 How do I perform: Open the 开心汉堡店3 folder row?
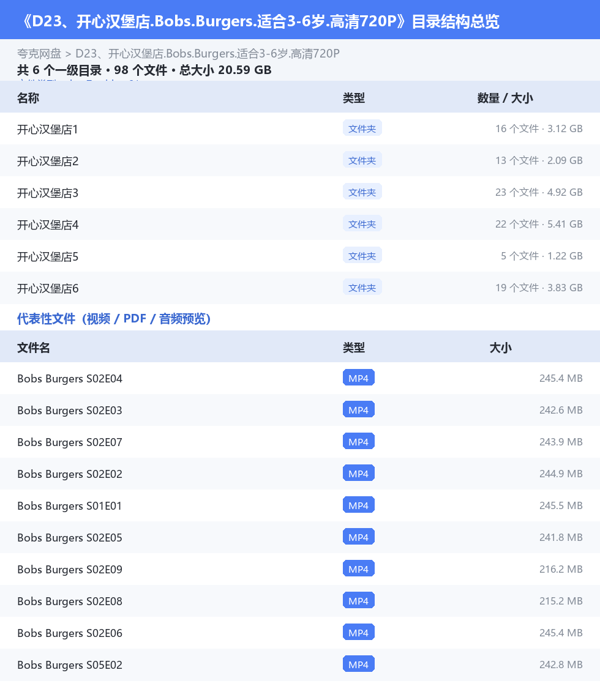point(300,192)
